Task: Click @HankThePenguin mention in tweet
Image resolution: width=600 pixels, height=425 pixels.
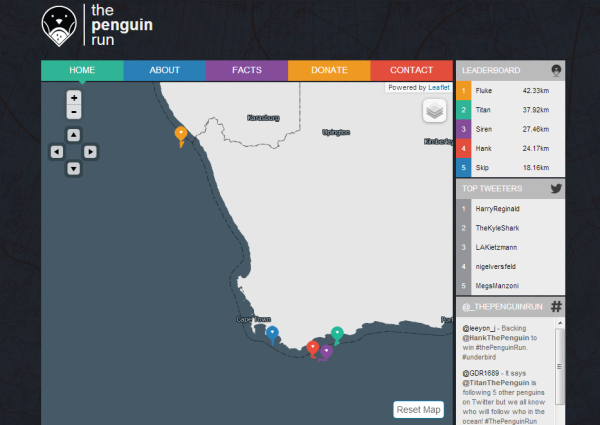Action: pyautogui.click(x=496, y=338)
